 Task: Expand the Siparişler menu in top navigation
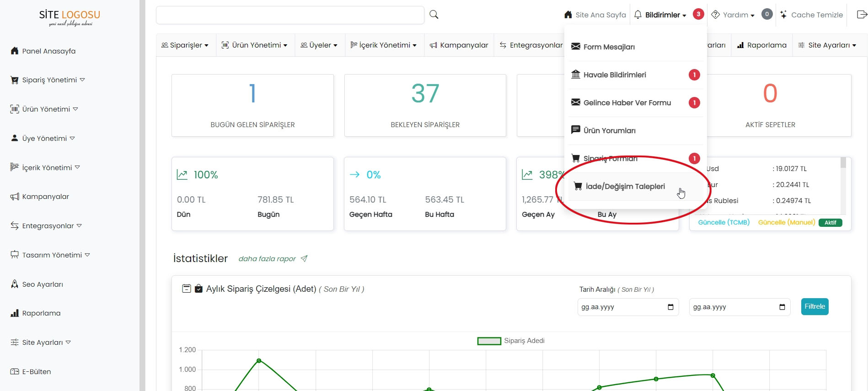tap(185, 45)
